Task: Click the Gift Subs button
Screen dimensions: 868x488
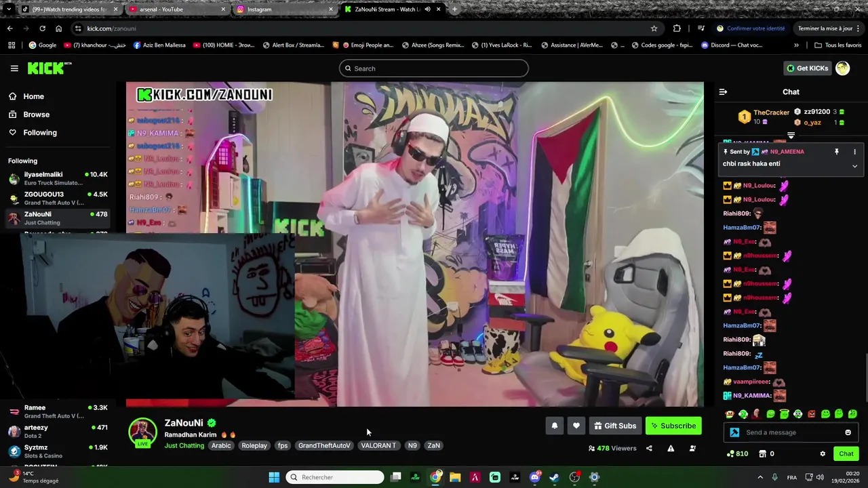Action: [615, 426]
